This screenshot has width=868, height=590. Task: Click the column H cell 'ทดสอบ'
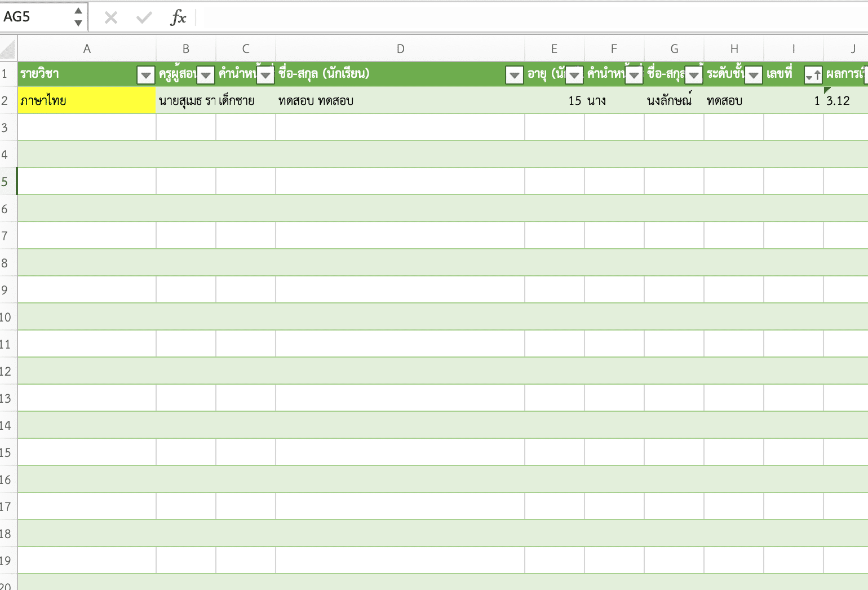pyautogui.click(x=734, y=100)
